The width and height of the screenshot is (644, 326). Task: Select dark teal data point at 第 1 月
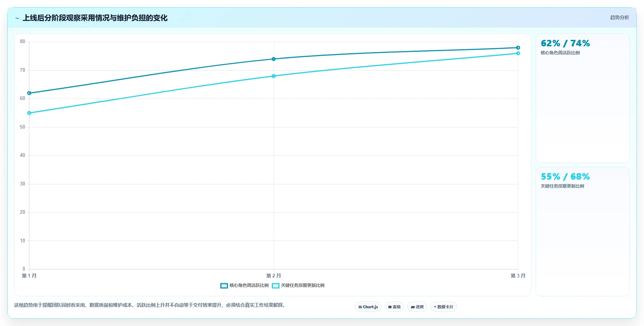(29, 93)
